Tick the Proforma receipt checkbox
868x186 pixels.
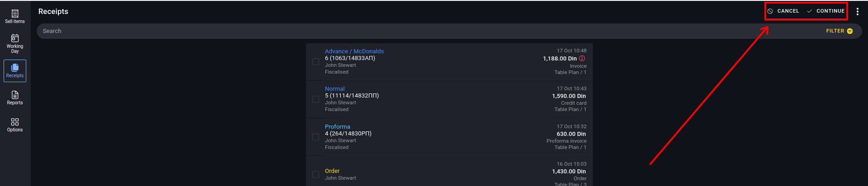[315, 137]
